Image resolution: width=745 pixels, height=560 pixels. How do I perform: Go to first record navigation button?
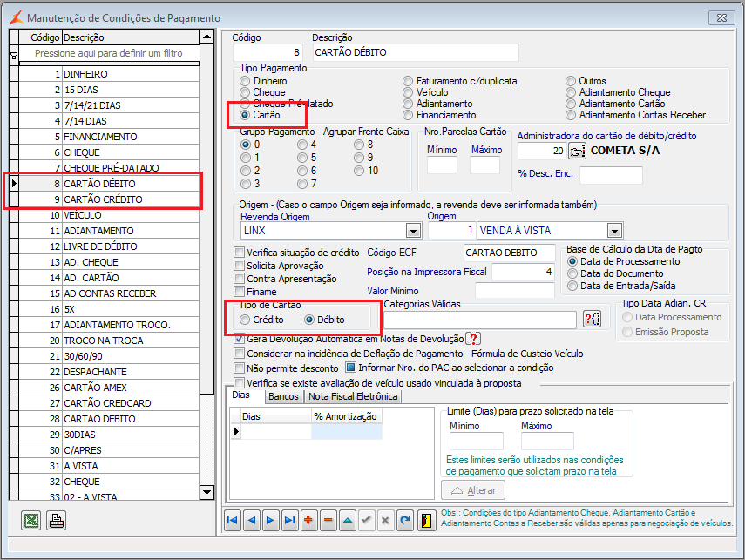(x=233, y=520)
